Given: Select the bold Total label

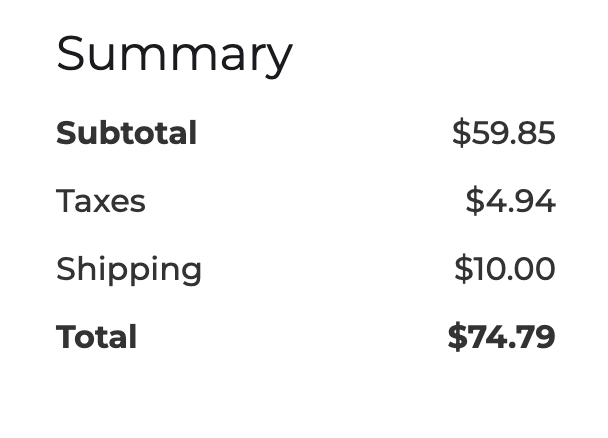Looking at the screenshot, I should (x=97, y=336).
